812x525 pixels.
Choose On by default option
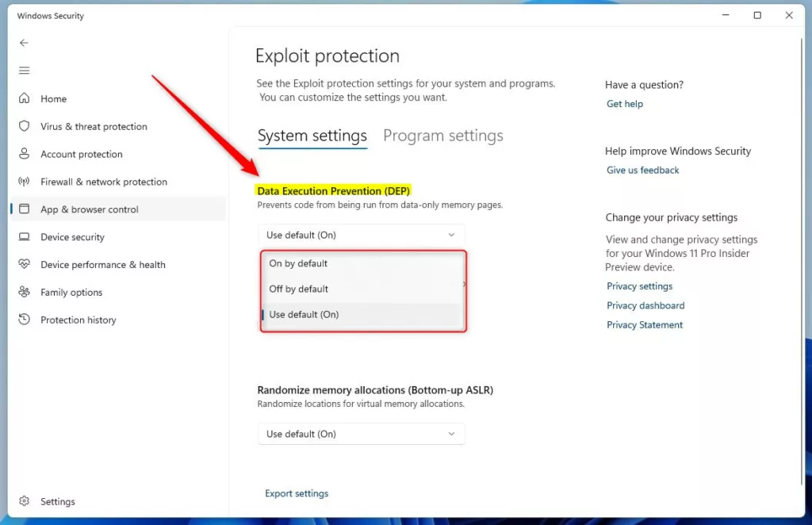(362, 263)
